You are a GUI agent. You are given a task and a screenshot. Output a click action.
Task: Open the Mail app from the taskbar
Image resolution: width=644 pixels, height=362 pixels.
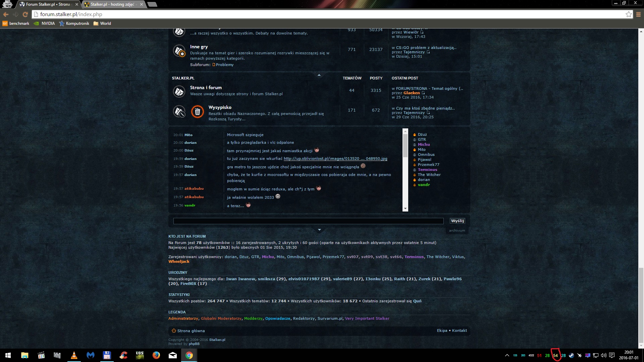173,355
